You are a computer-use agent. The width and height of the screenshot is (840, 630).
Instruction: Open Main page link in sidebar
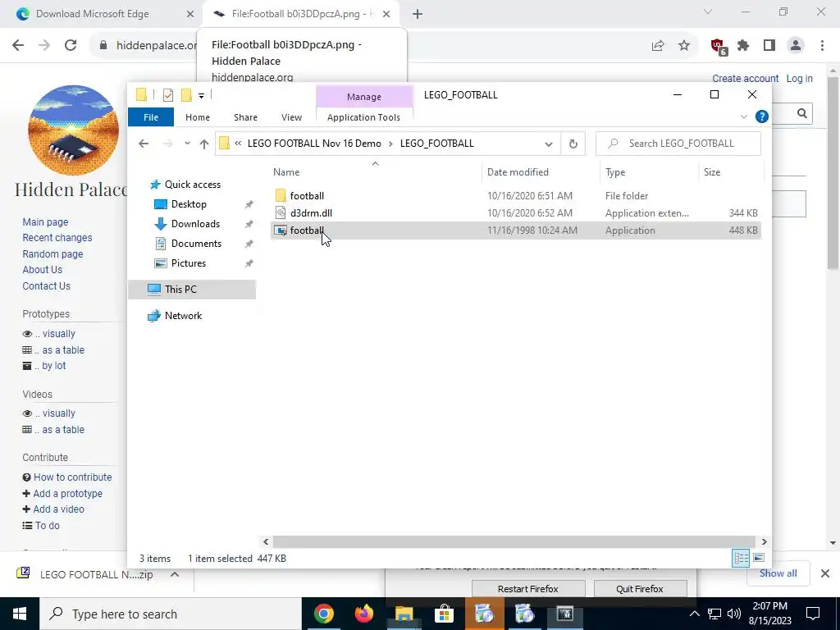pyautogui.click(x=45, y=221)
